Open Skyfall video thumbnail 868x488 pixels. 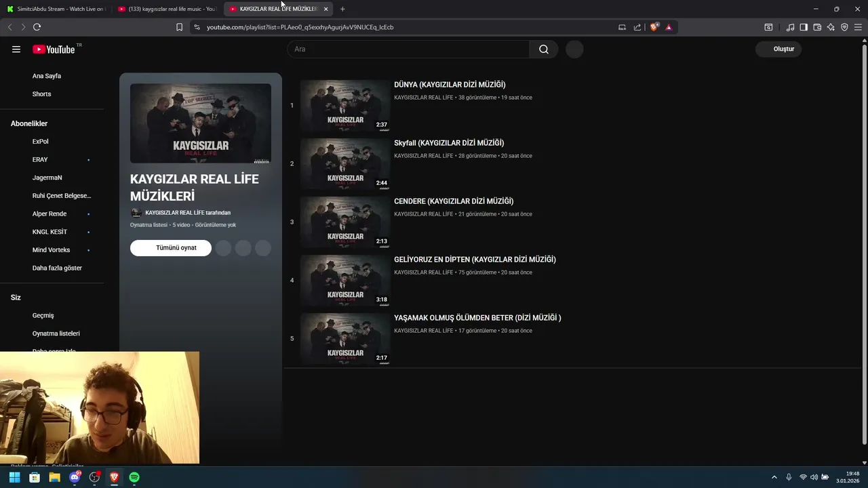pyautogui.click(x=345, y=163)
